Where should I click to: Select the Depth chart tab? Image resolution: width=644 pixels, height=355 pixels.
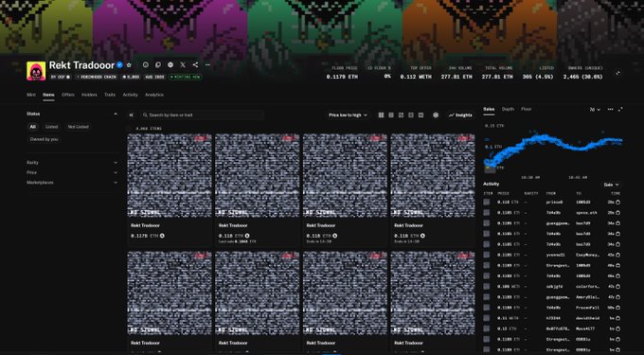[x=508, y=109]
